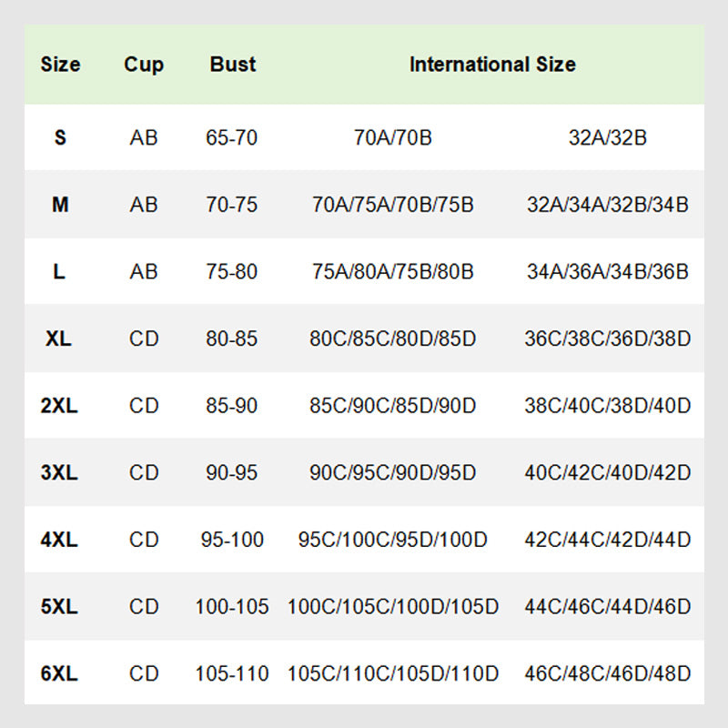
Task: Click the 95-100 bust cell
Action: 232,540
